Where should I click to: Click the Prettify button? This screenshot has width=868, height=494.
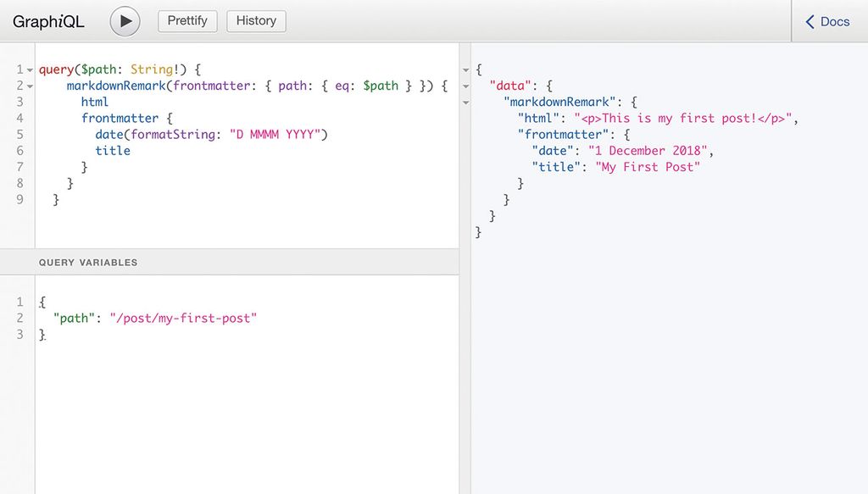pyautogui.click(x=187, y=21)
